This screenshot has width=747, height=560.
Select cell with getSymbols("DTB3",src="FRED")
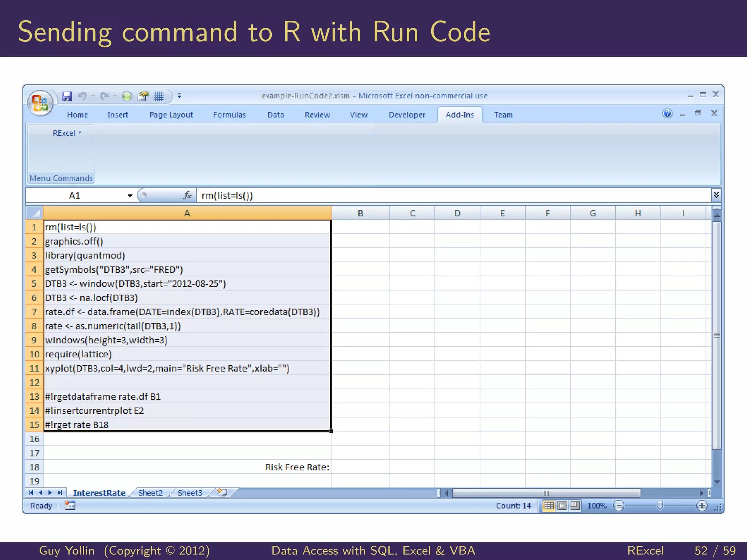pos(187,269)
